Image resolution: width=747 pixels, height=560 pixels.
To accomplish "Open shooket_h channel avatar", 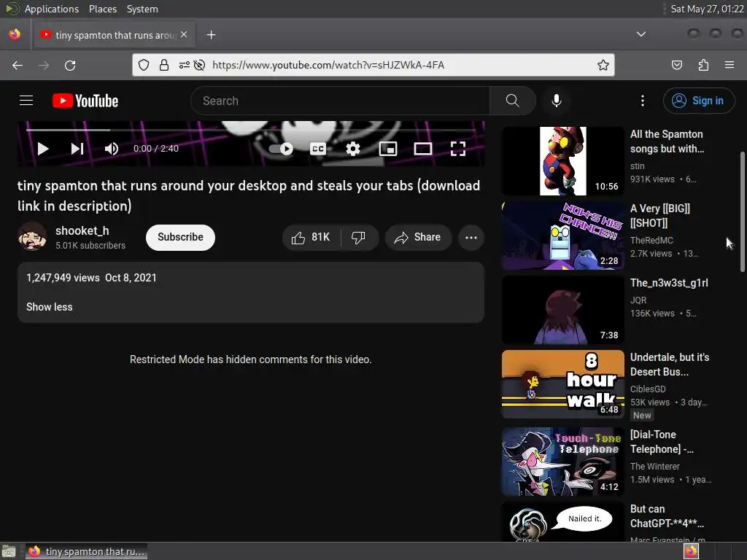I will click(x=32, y=236).
